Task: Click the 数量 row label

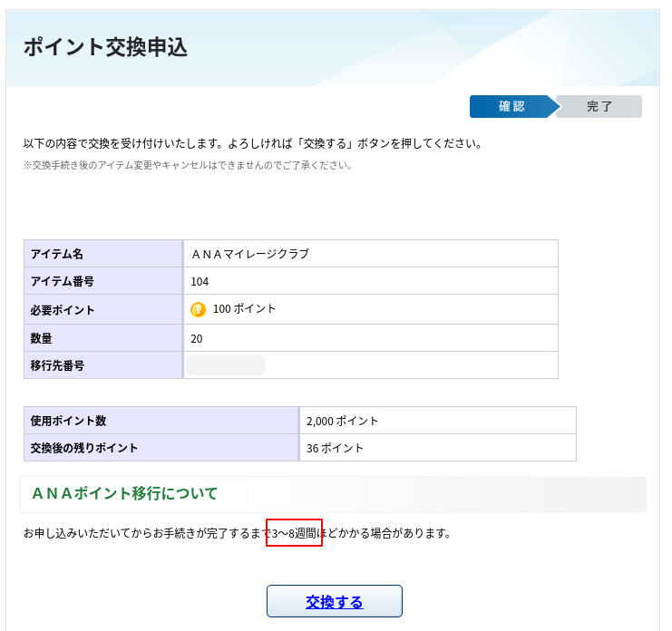Action: [x=41, y=338]
